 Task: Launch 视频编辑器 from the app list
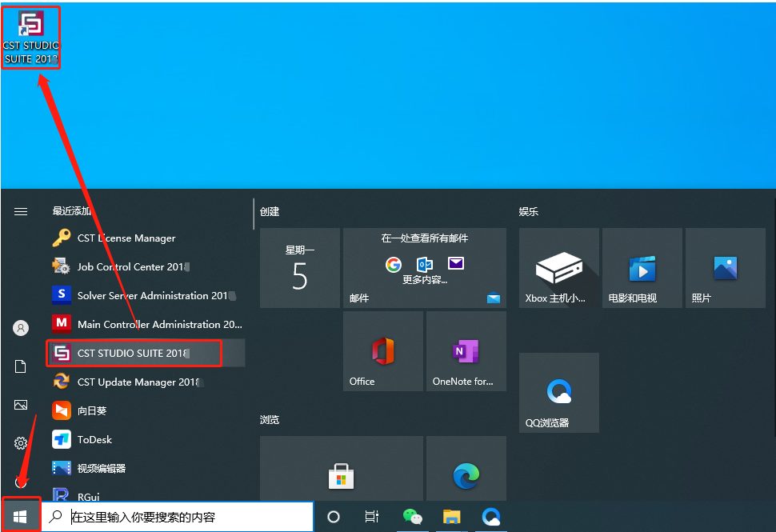[147, 468]
